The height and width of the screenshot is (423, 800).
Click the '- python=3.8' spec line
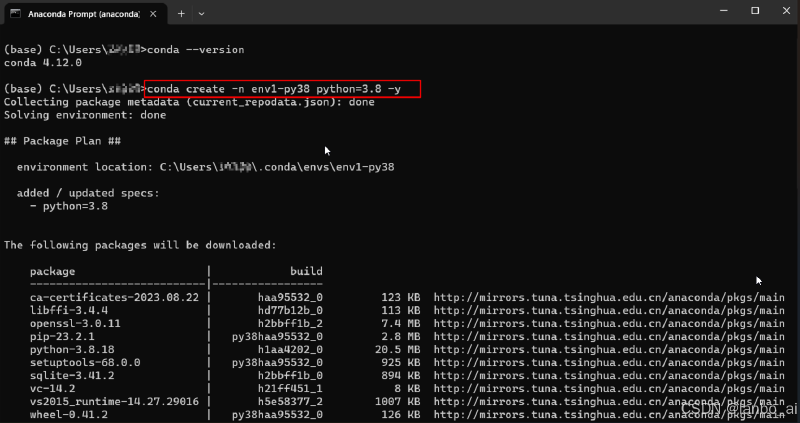[x=69, y=206]
